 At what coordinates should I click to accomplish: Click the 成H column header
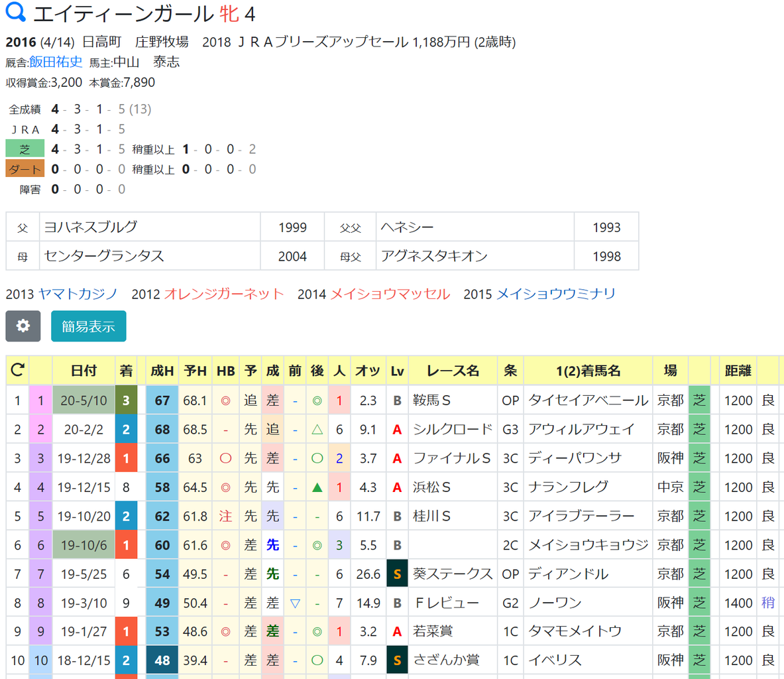(x=162, y=371)
